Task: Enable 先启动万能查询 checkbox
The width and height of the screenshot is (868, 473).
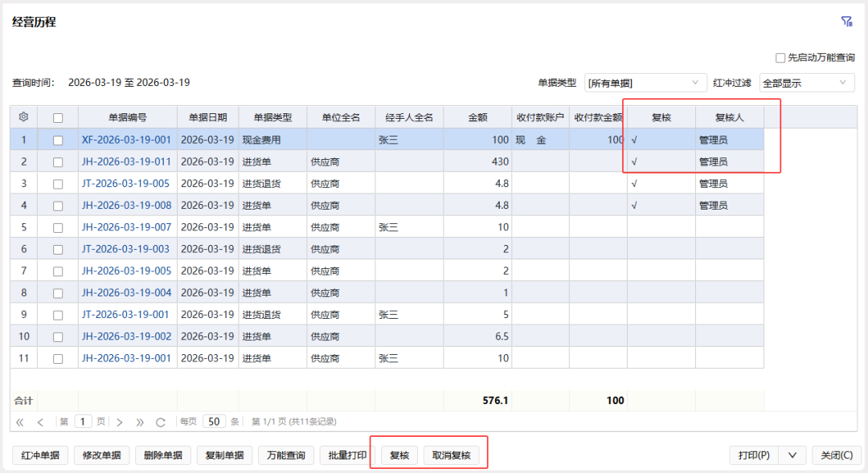Action: click(780, 57)
